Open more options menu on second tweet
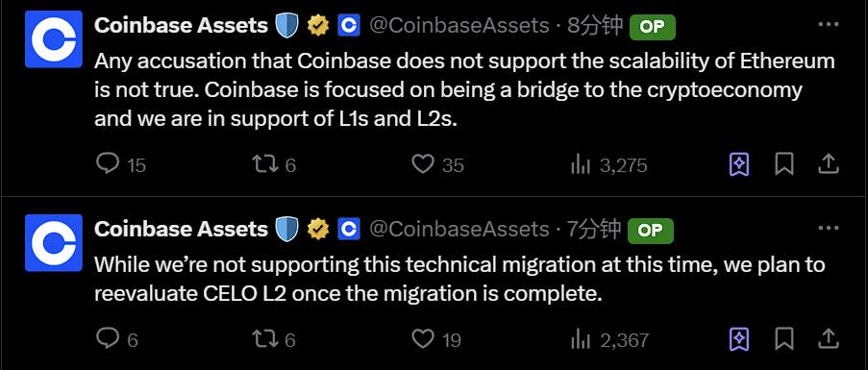 tap(829, 228)
